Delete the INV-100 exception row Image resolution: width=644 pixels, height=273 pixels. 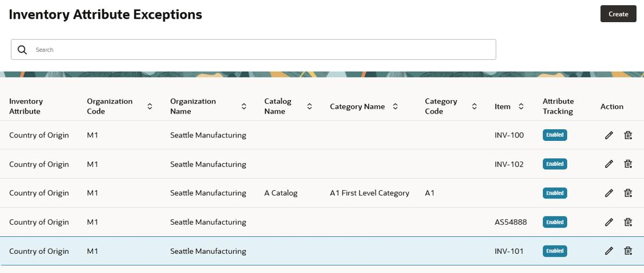[x=628, y=135]
